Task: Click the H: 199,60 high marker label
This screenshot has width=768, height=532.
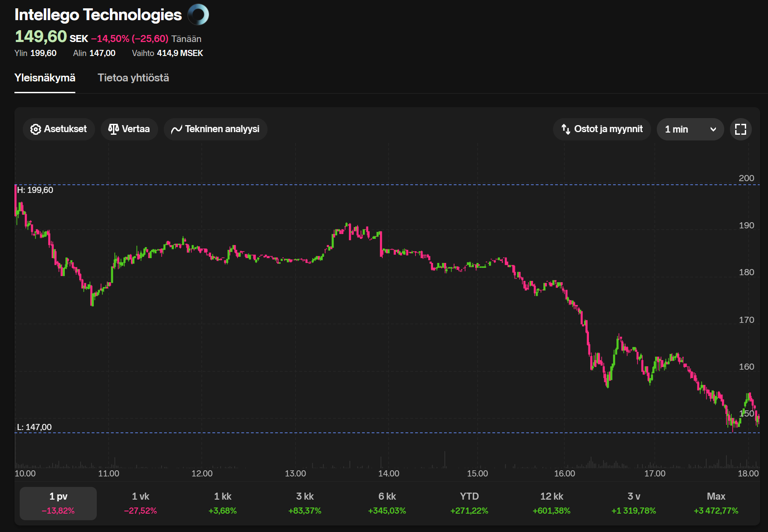Action: click(x=35, y=190)
